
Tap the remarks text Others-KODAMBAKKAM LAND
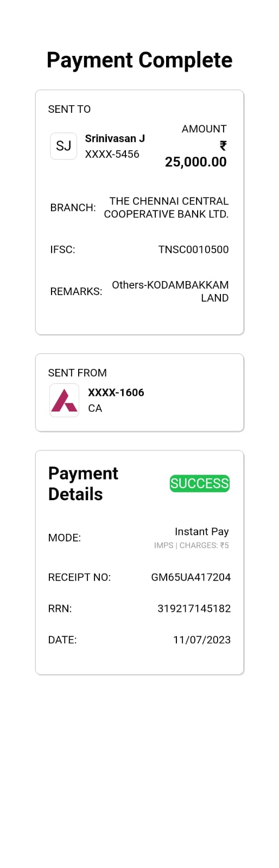pyautogui.click(x=170, y=291)
